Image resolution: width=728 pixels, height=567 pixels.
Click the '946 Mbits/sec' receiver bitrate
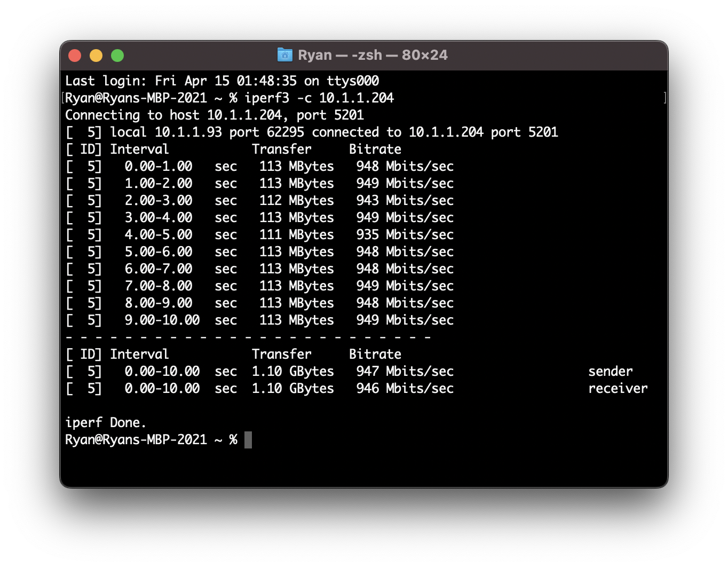(x=405, y=389)
